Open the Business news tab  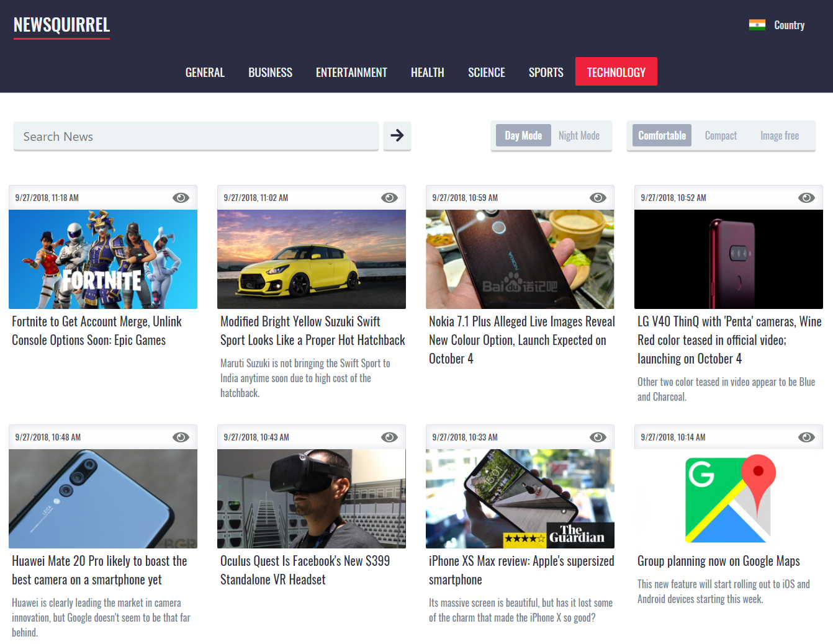pos(270,72)
